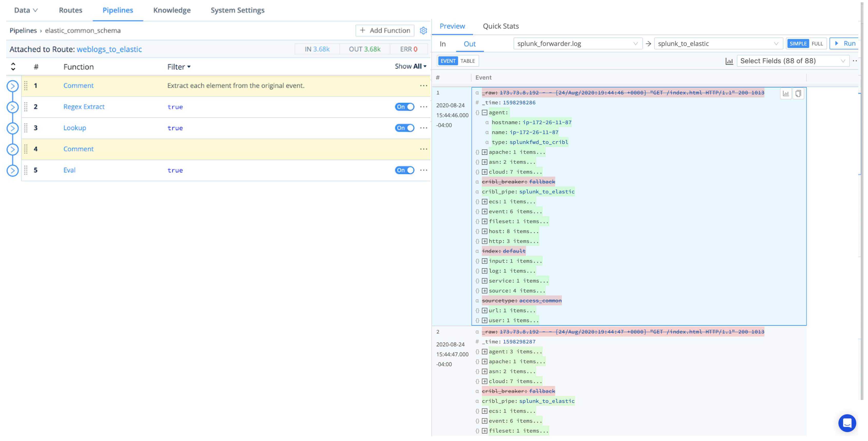Grab the drag handle of Lookup row
The image size is (868, 441).
click(26, 128)
